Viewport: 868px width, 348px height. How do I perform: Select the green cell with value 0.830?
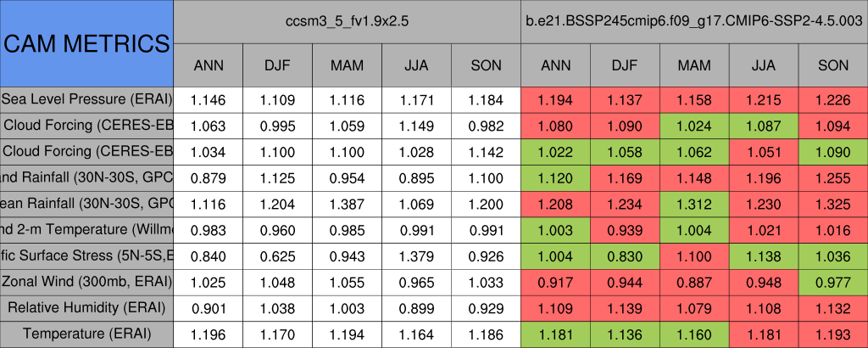tap(625, 255)
